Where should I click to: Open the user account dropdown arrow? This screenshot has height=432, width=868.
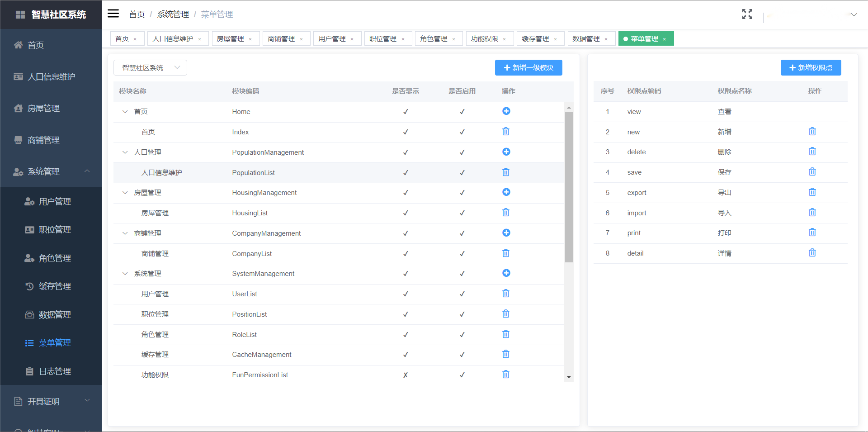pos(854,14)
